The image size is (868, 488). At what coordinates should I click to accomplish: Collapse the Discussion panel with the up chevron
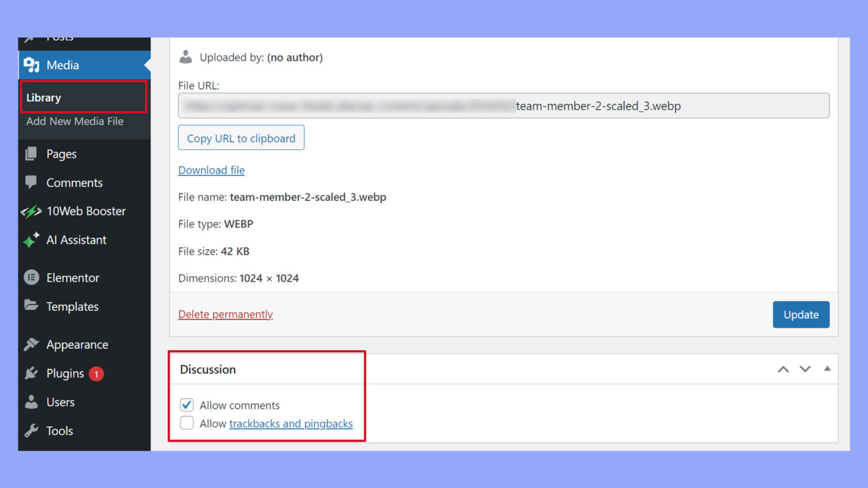coord(783,369)
